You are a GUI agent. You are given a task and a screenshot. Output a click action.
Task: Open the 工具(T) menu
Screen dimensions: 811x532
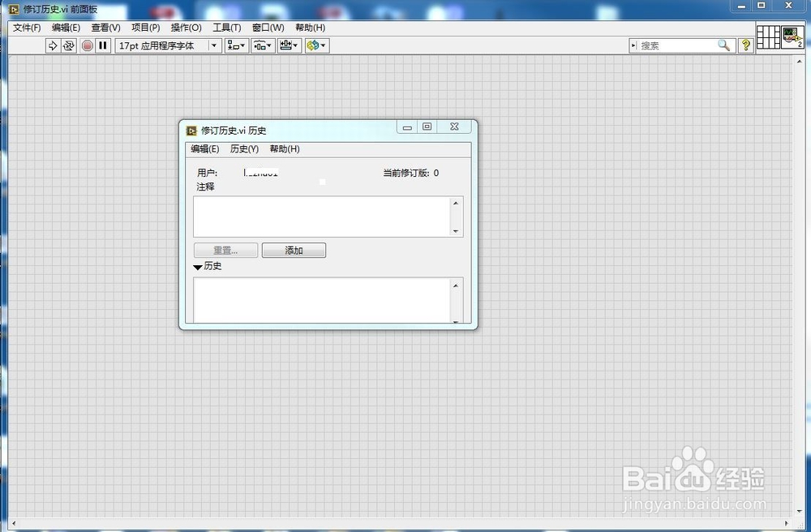[226, 27]
